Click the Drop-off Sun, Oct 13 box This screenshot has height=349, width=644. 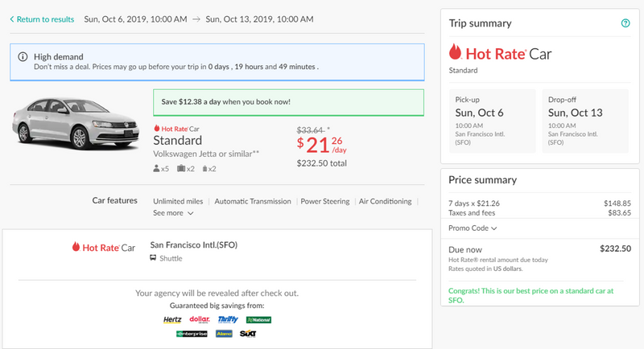[585, 121]
